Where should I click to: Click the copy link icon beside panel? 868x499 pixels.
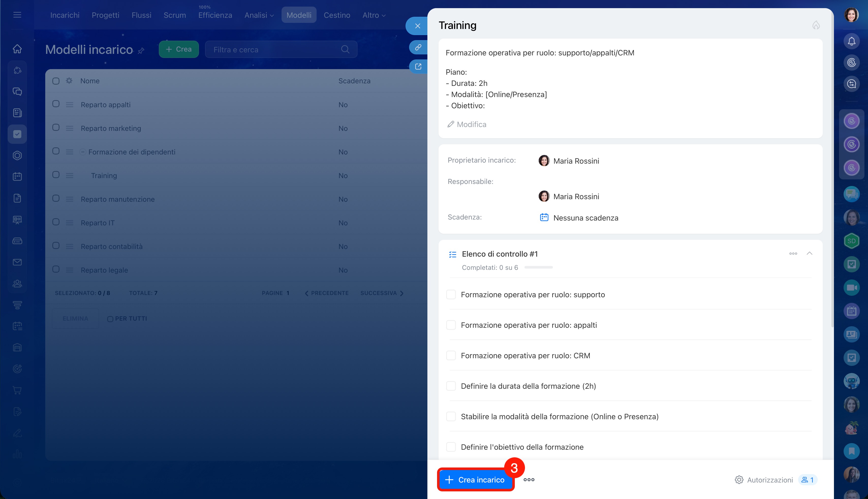[x=418, y=47]
